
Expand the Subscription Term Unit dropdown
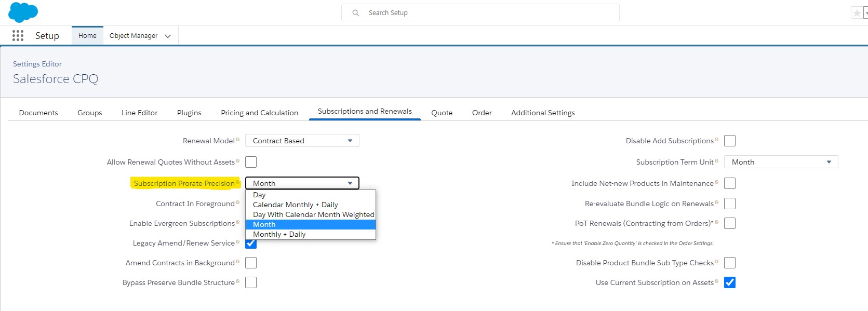click(x=781, y=162)
